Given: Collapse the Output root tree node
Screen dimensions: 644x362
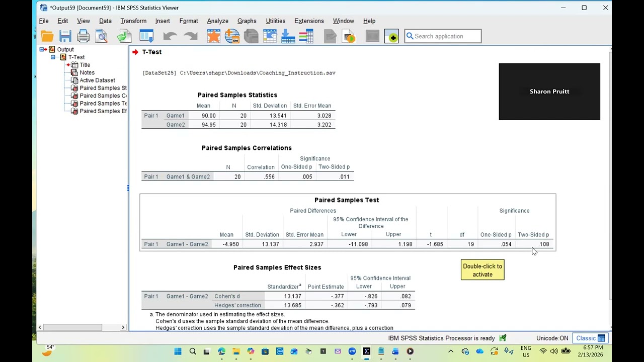Looking at the screenshot, I should point(42,49).
